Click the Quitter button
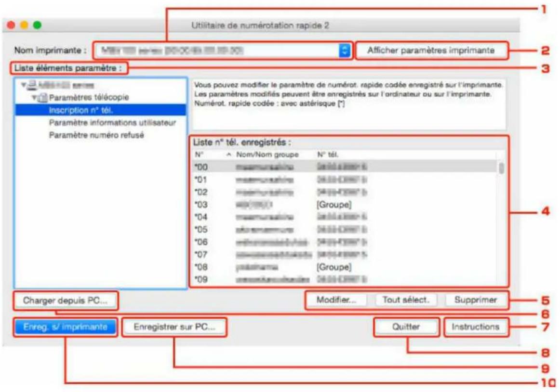This screenshot has height=392, width=560. point(406,327)
